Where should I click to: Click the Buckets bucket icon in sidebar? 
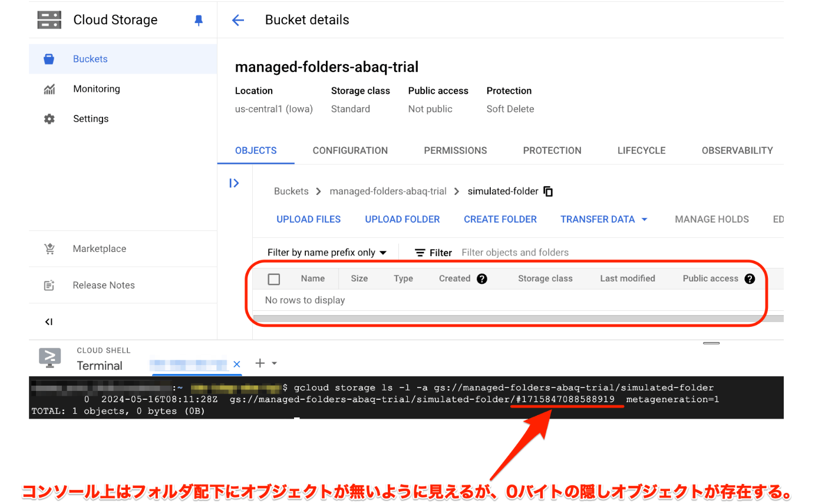(49, 59)
